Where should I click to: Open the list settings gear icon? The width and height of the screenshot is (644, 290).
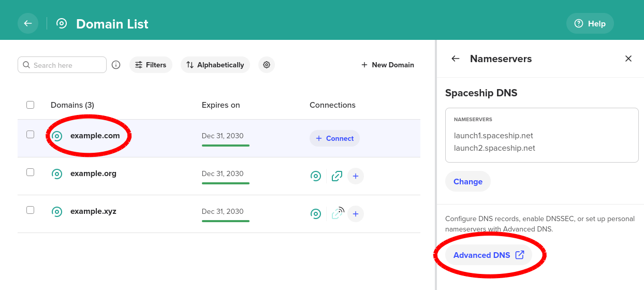(267, 65)
